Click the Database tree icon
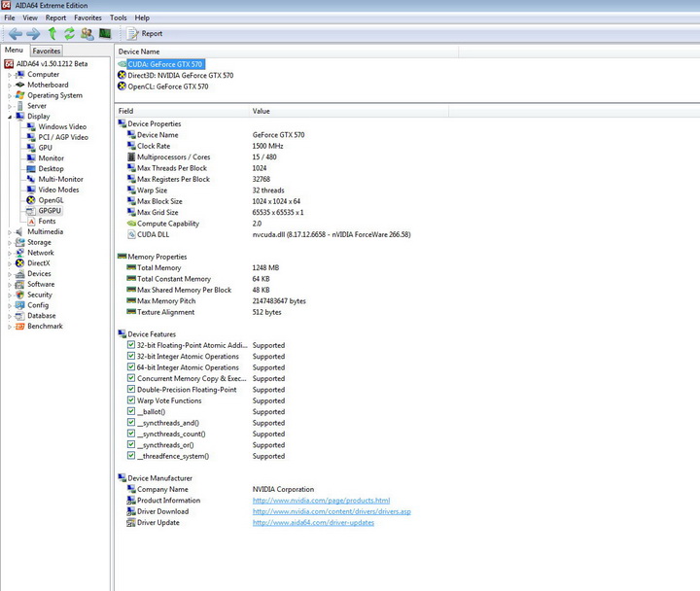This screenshot has width=700, height=591. 19,316
